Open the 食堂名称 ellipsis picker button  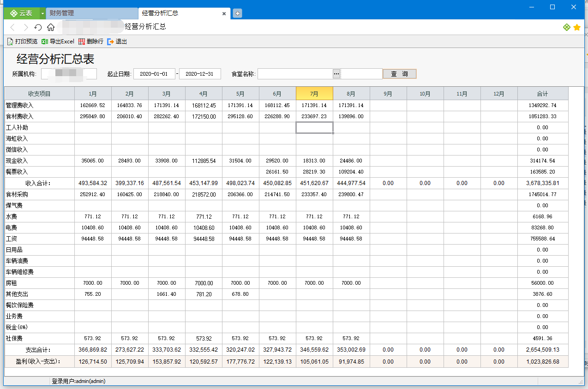click(336, 74)
